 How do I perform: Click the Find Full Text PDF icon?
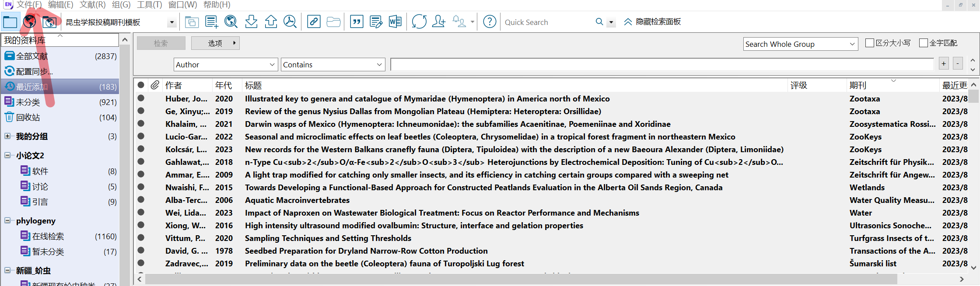pos(290,22)
